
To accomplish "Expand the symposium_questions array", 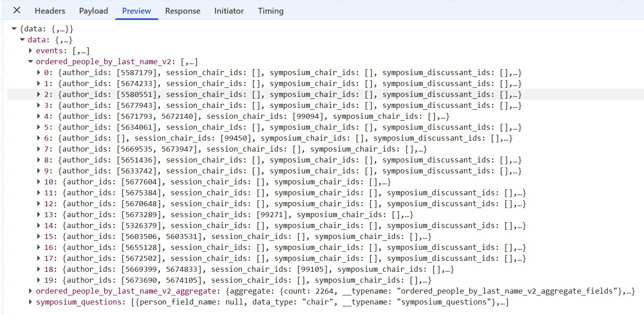I will pyautogui.click(x=31, y=302).
